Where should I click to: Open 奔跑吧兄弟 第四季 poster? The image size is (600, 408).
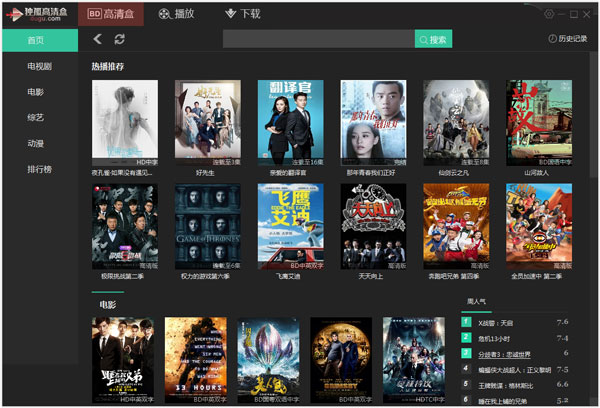point(456,227)
